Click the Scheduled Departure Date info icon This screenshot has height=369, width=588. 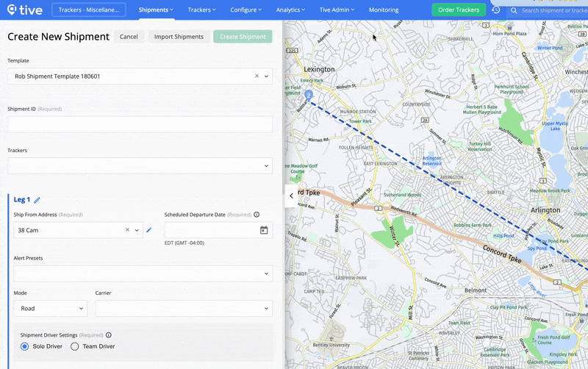tap(257, 215)
